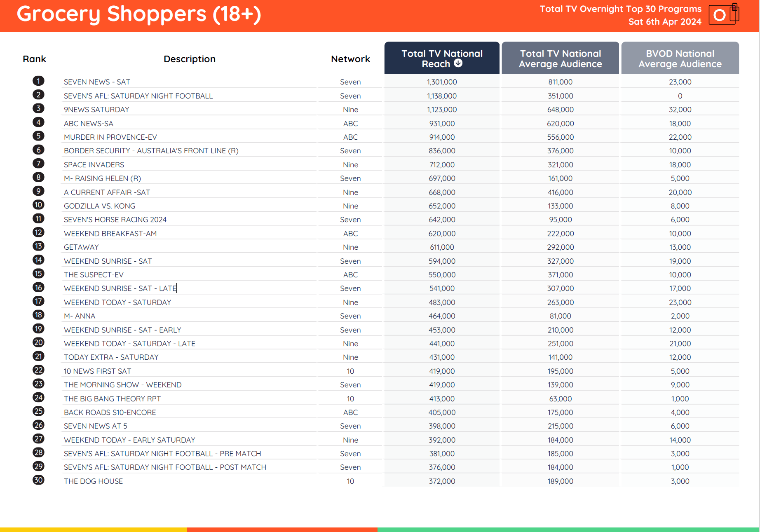
Task: Click the rank 16 number badge
Action: click(x=38, y=288)
